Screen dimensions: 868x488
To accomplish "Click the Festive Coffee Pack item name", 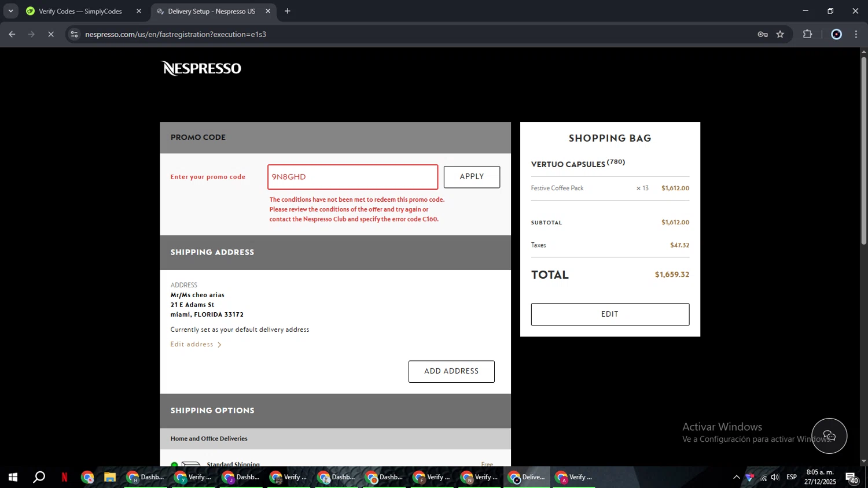I will (557, 188).
